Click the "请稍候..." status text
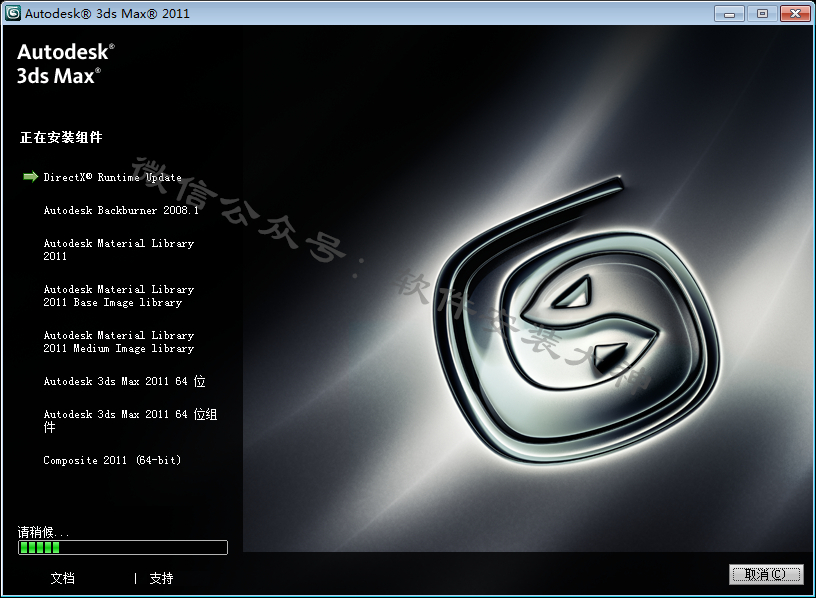 click(x=43, y=532)
